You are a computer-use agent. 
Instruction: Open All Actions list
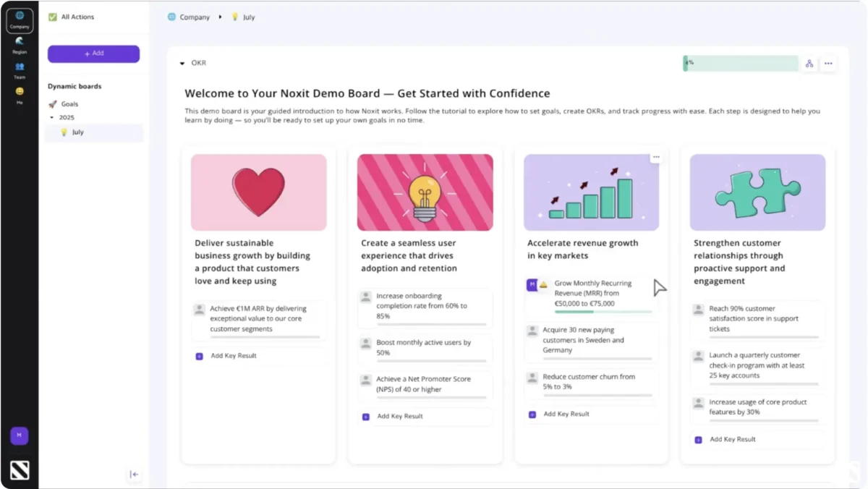[x=77, y=17]
